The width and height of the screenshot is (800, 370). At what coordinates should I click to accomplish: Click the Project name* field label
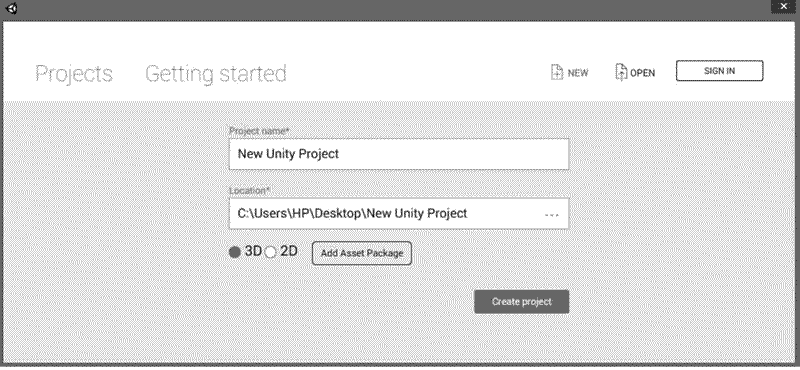point(259,131)
